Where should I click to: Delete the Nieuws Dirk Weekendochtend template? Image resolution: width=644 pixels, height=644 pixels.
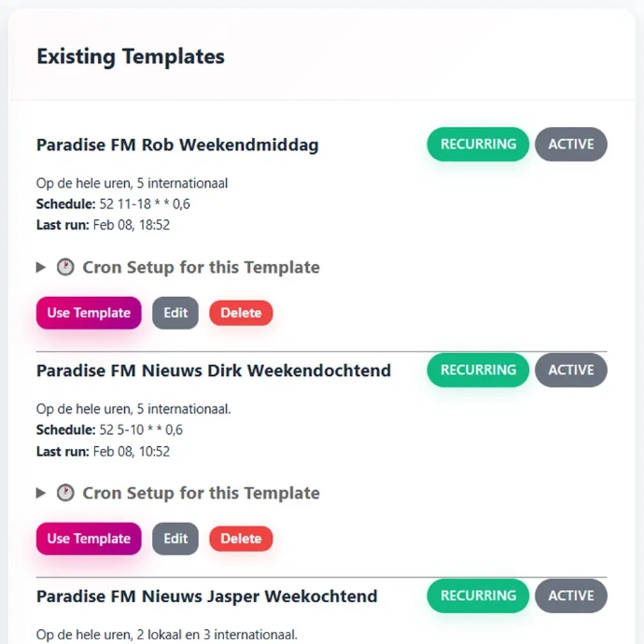pyautogui.click(x=241, y=539)
